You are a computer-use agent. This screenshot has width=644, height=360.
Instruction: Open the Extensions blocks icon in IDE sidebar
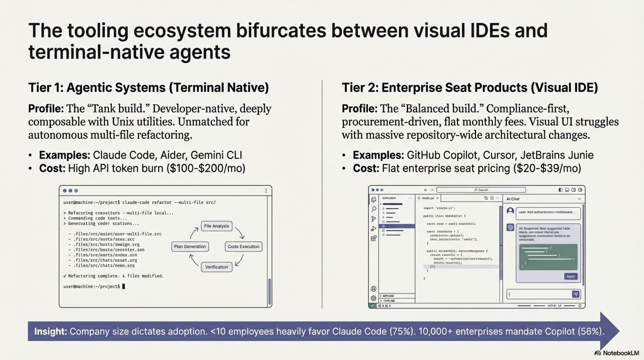point(374,238)
